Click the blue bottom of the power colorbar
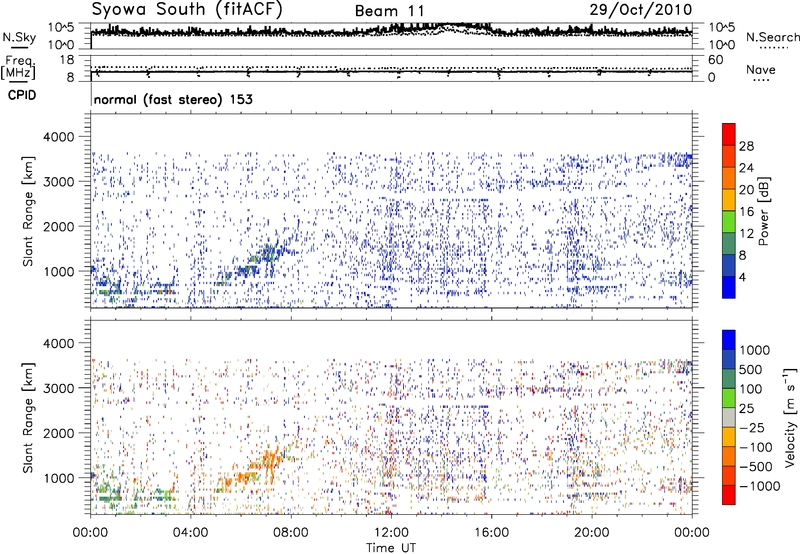Screen dimensions: 800x554 click(729, 288)
